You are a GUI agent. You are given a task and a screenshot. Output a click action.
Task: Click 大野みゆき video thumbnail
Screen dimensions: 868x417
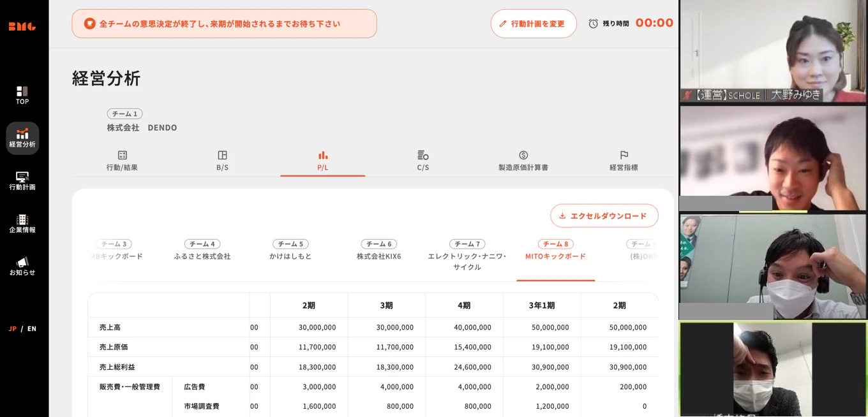tap(773, 51)
